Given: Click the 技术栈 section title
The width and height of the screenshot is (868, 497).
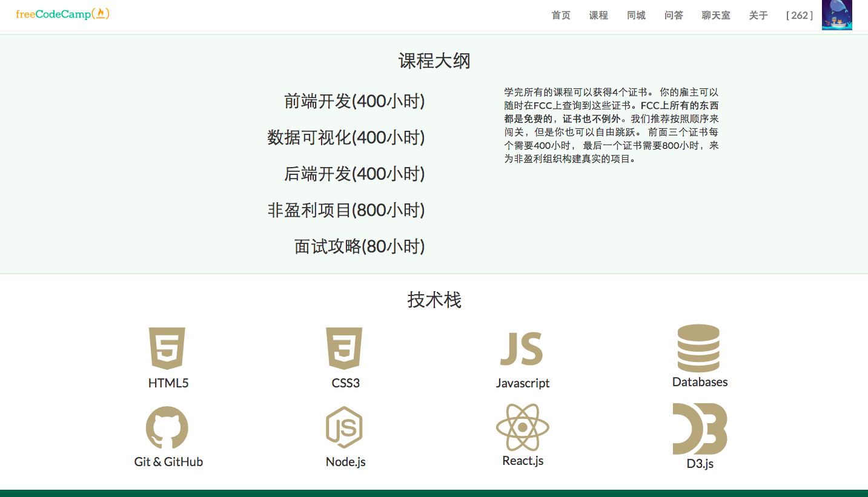Looking at the screenshot, I should click(x=434, y=300).
